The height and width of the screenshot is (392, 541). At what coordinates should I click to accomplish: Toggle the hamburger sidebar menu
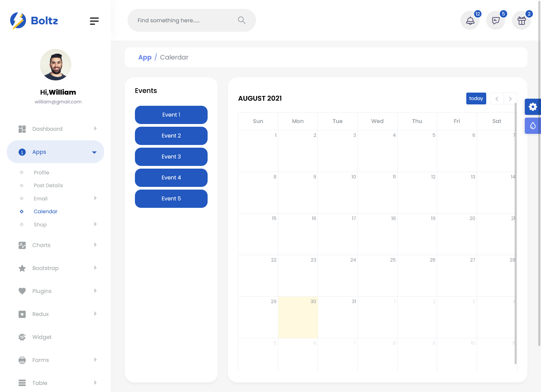tap(94, 21)
